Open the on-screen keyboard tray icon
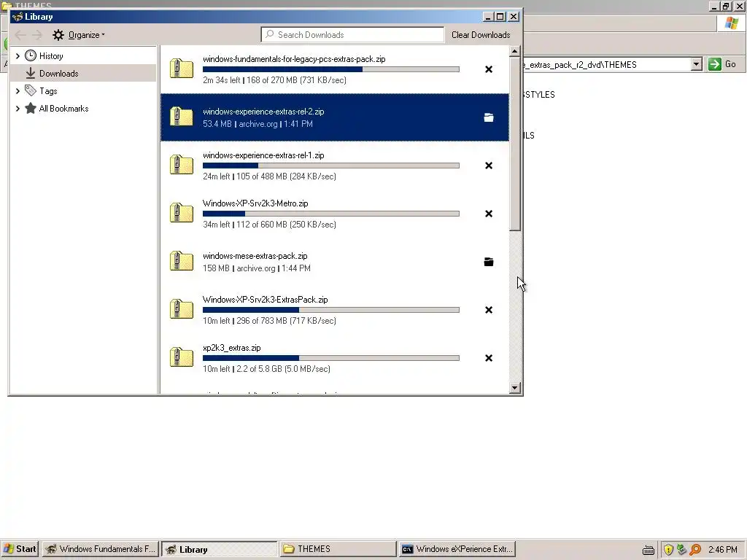This screenshot has width=747, height=560. (x=649, y=550)
